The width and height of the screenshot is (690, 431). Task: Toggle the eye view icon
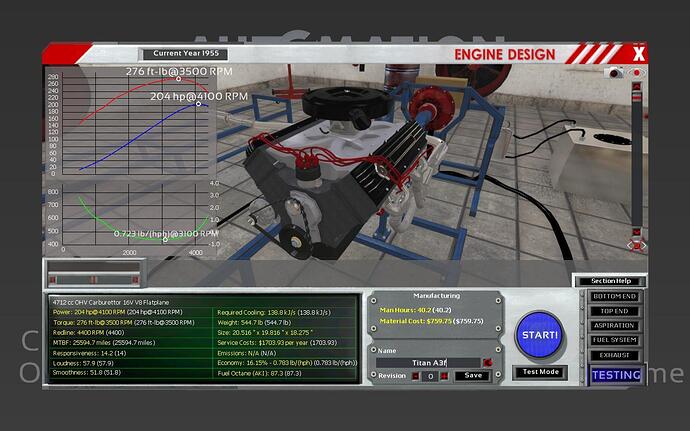pyautogui.click(x=636, y=73)
